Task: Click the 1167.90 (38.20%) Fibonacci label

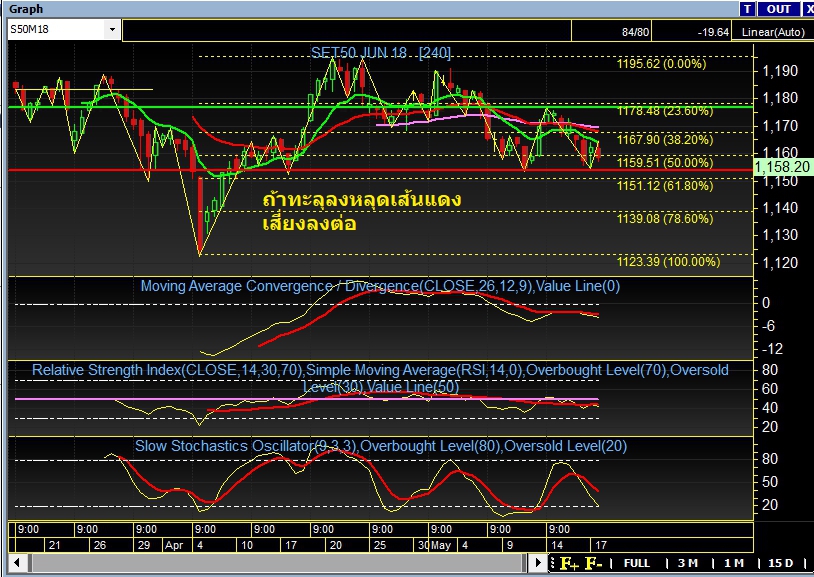Action: click(665, 139)
